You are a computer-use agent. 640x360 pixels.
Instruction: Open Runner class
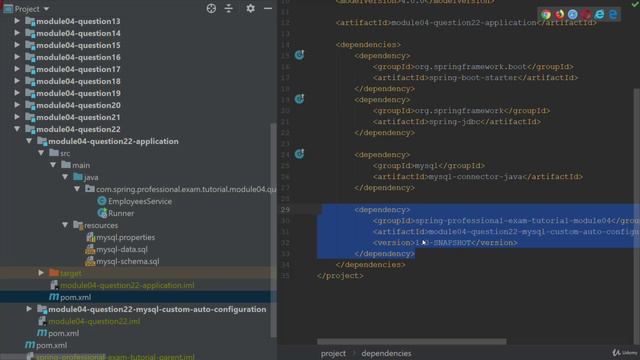pyautogui.click(x=121, y=213)
